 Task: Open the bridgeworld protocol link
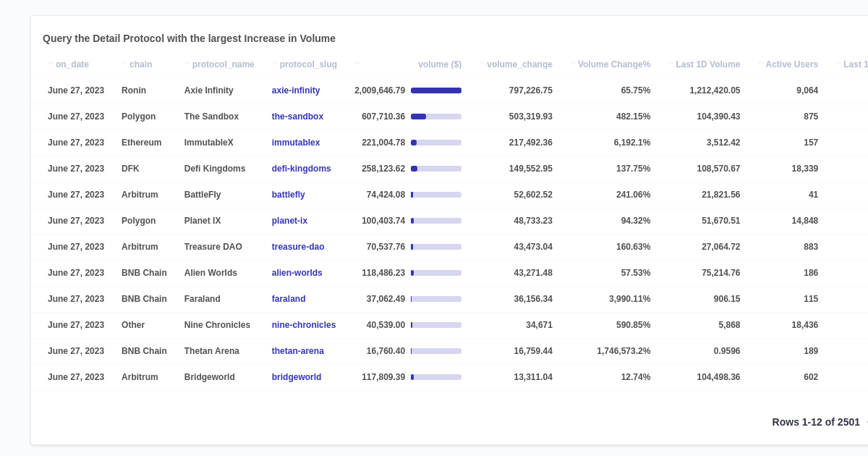click(297, 376)
